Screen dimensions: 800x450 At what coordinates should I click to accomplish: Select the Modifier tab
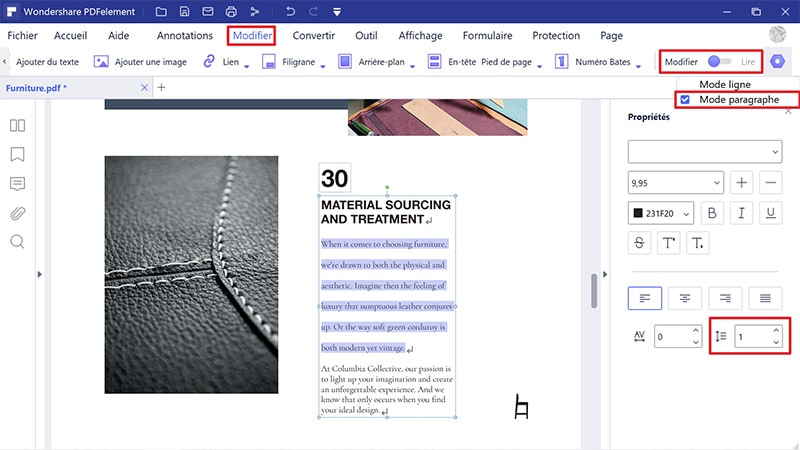[252, 35]
